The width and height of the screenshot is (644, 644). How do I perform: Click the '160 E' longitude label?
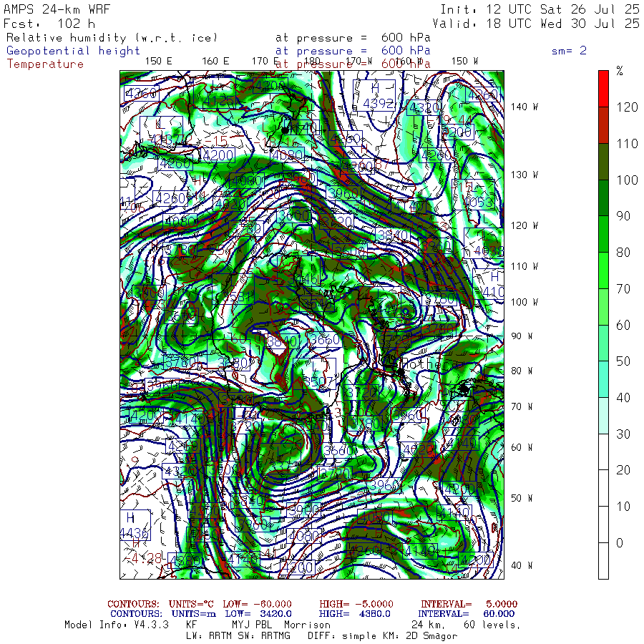(215, 62)
